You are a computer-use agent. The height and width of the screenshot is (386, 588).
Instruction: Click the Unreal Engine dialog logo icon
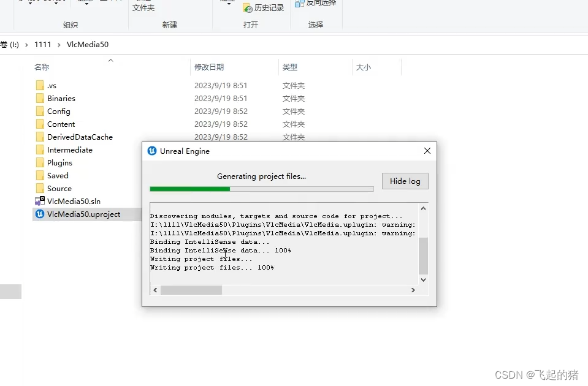(152, 151)
